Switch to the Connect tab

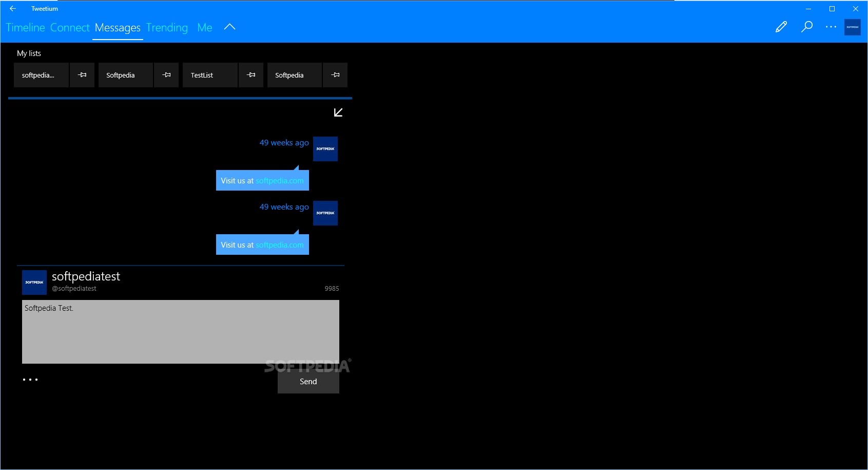pyautogui.click(x=70, y=28)
